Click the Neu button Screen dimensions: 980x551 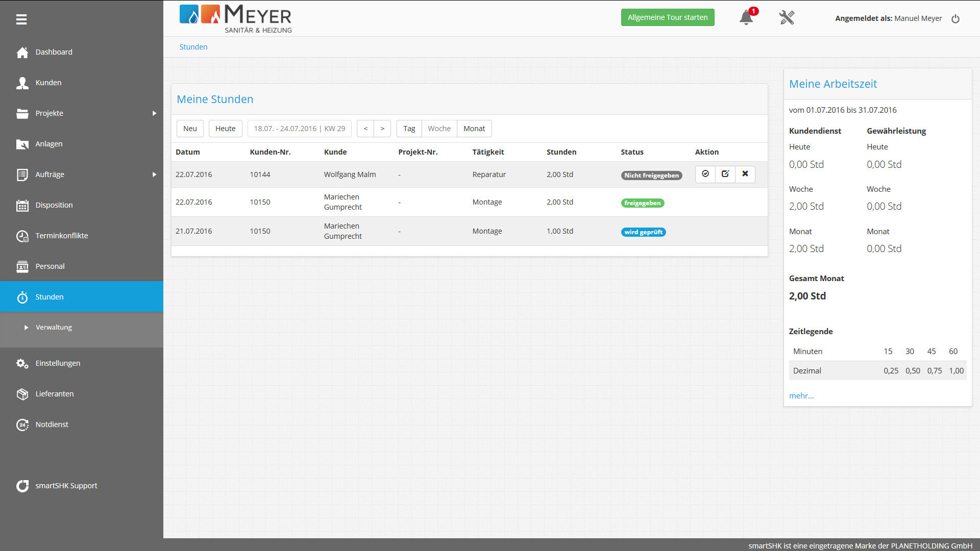click(x=190, y=129)
